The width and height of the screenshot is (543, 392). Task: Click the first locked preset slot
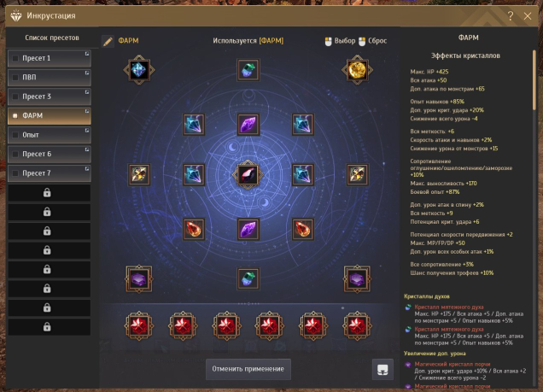(50, 193)
